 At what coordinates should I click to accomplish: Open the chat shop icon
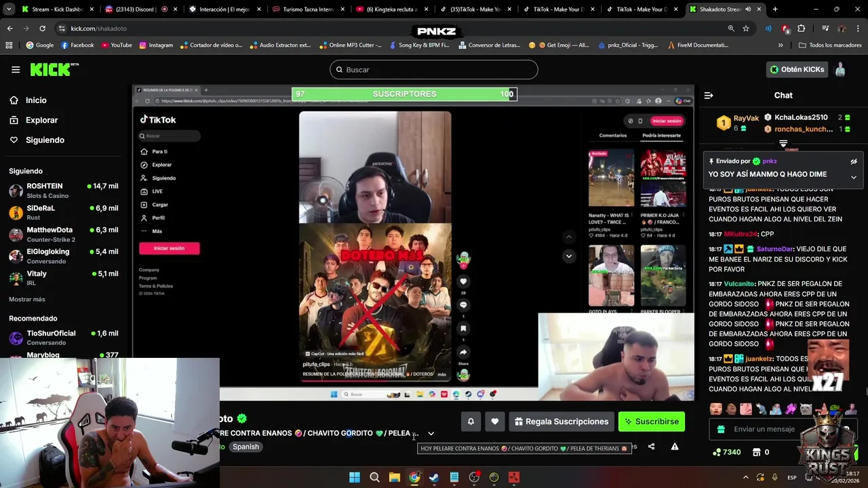[757, 452]
